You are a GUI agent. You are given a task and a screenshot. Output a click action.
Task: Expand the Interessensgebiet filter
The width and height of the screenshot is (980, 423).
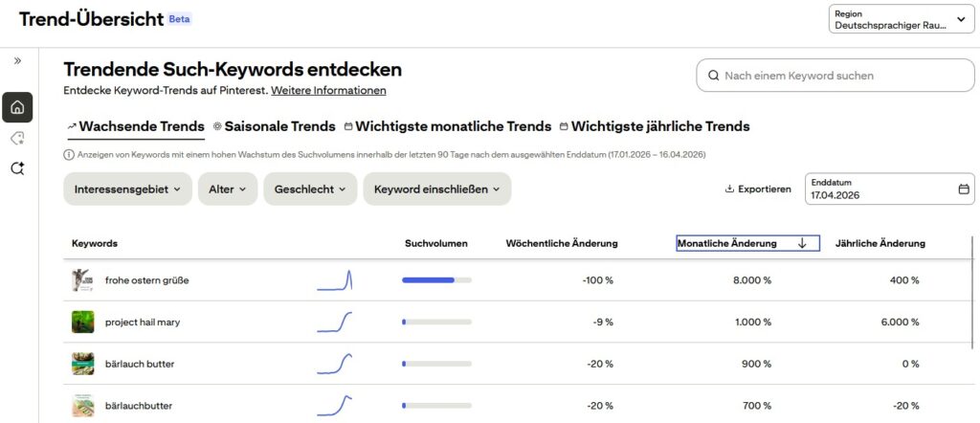coord(127,189)
